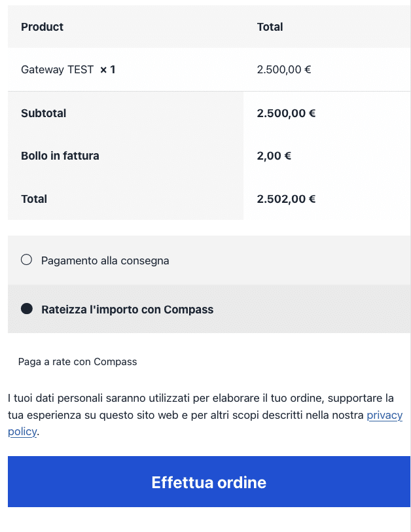The height and width of the screenshot is (532, 411).
Task: Click the Subtotal row label
Action: point(43,113)
